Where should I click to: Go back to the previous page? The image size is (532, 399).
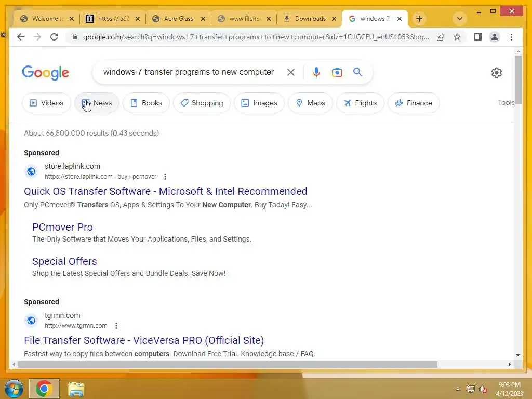point(21,37)
